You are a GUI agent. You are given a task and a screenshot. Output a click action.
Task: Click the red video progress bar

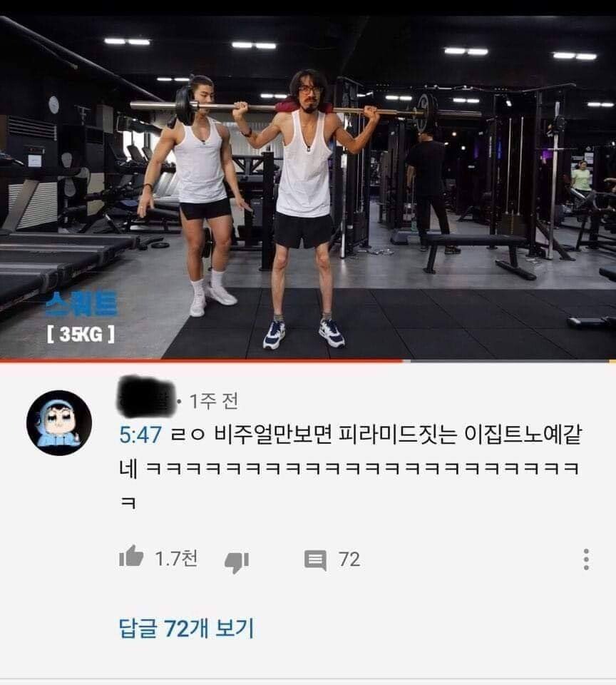point(201,361)
